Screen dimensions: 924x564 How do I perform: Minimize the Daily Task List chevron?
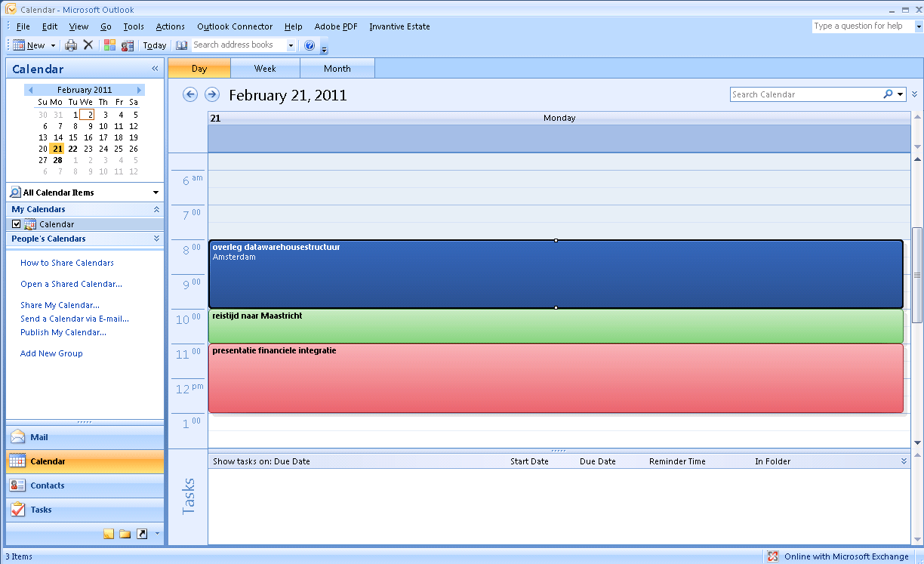[904, 461]
